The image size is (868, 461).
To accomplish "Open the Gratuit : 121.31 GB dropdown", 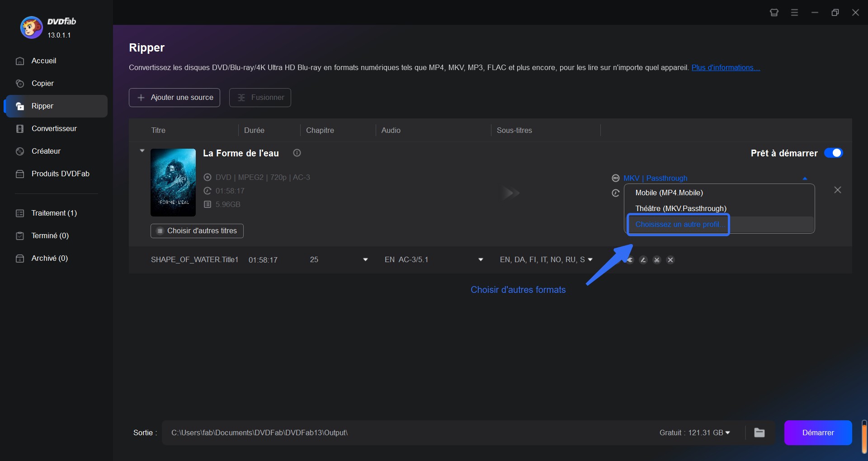I will pos(694,433).
